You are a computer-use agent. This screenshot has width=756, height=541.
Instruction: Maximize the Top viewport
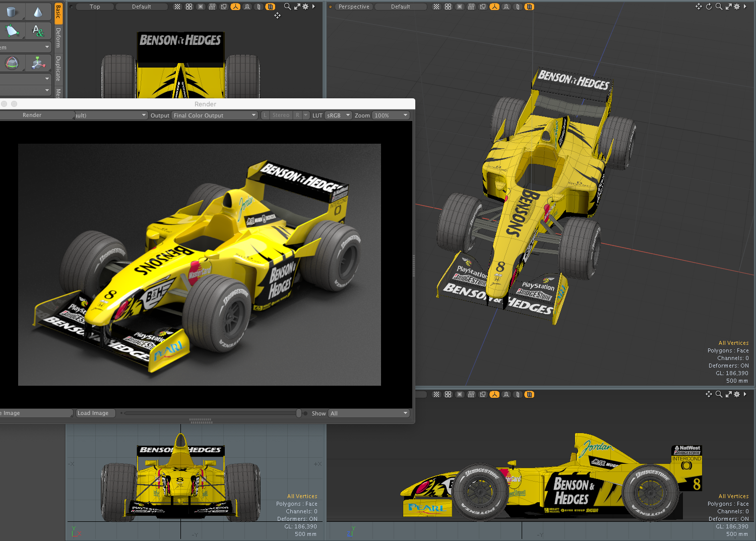click(297, 7)
